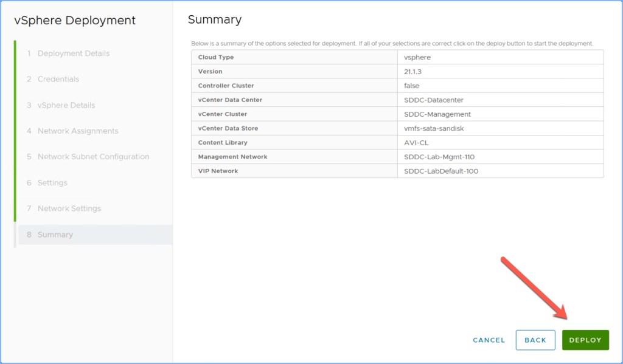Switch to step 6 Settings
This screenshot has width=623, height=364.
(x=52, y=183)
